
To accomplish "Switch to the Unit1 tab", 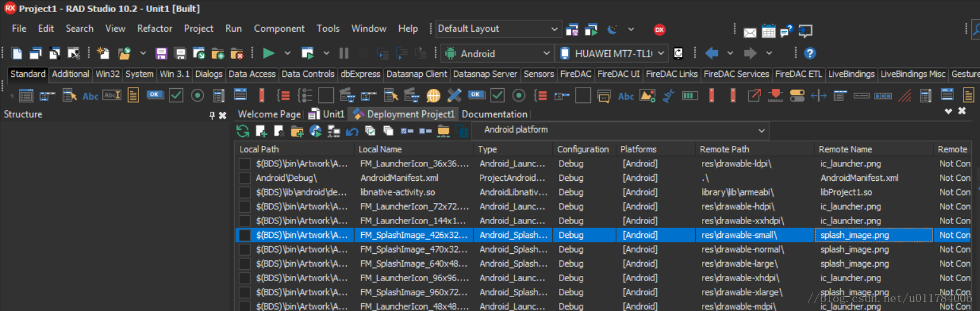I will [326, 114].
